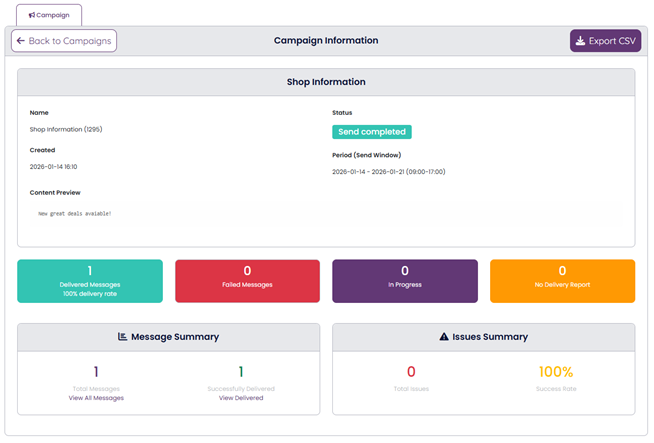Screen dimensions: 654x443
Task: Open the Campaign tab
Action: 49,16
